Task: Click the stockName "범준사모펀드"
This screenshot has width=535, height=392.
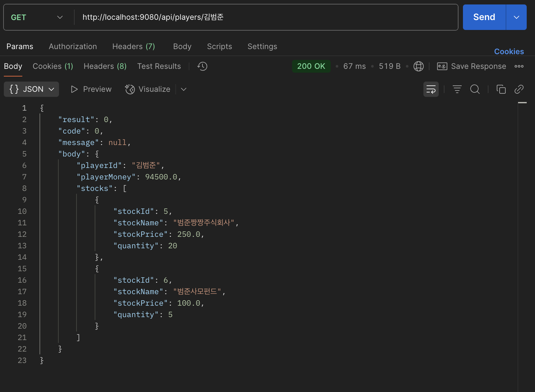Action: 197,292
